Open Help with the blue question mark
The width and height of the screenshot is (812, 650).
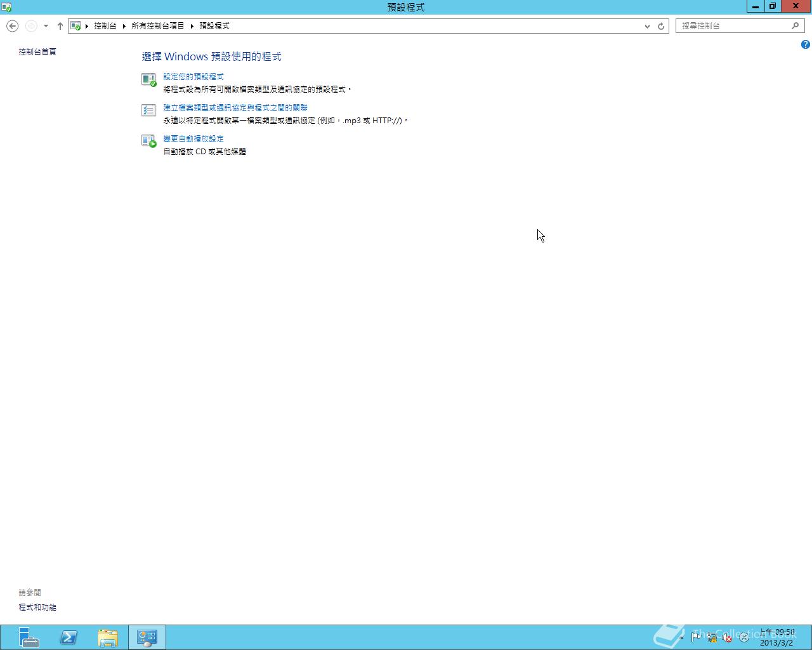(805, 44)
